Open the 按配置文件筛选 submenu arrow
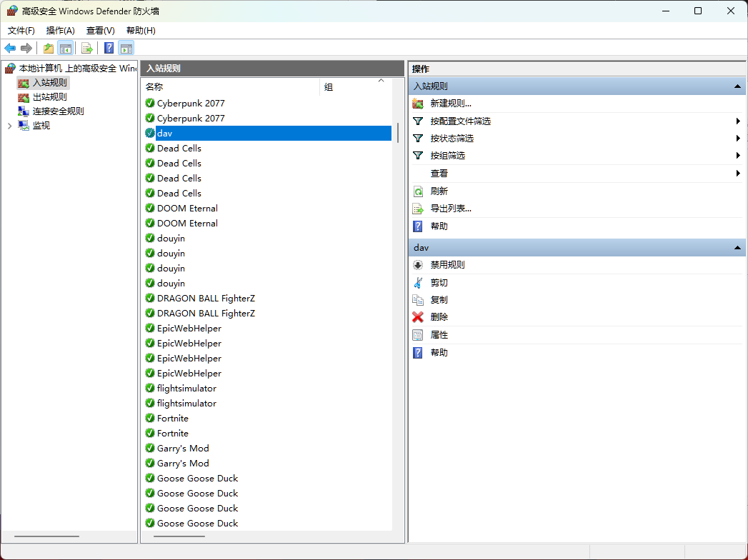 click(738, 121)
